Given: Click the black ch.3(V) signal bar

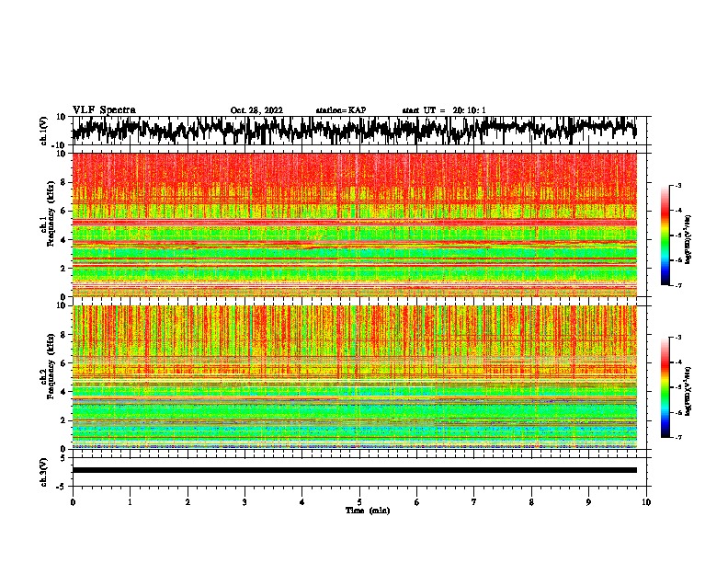Looking at the screenshot, I should pos(355,470).
